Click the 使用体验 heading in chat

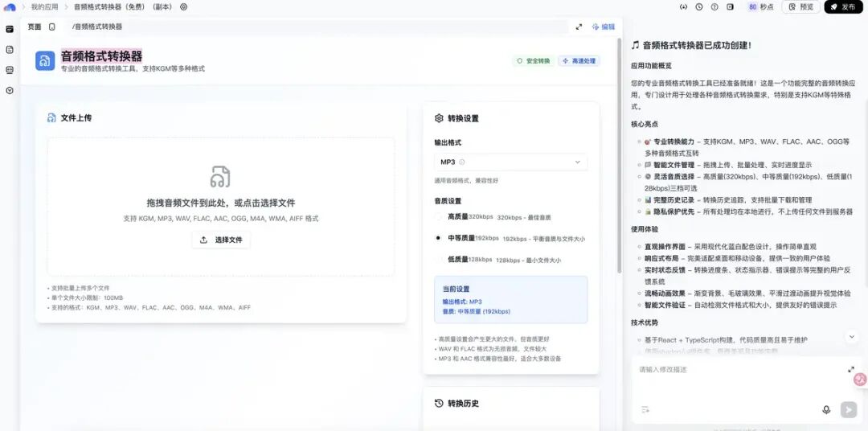[645, 229]
